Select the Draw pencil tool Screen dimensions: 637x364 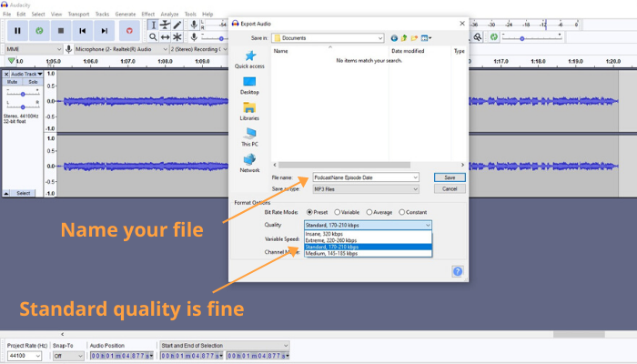pyautogui.click(x=177, y=25)
